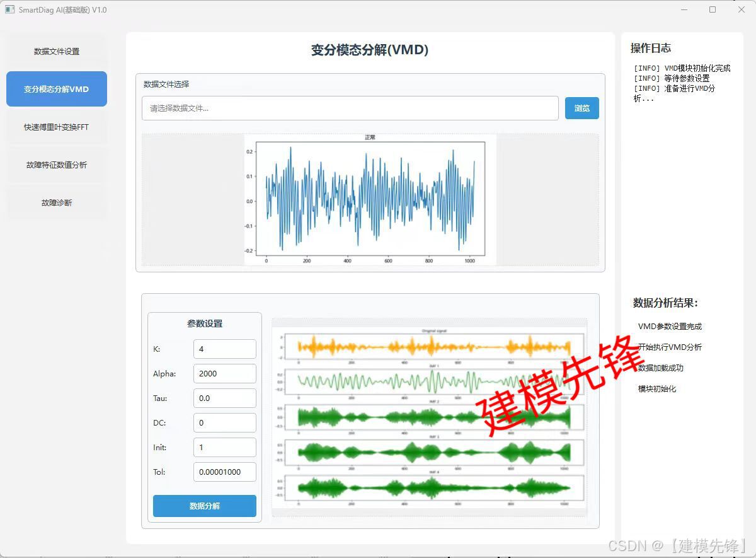Click the 操作日志 heading
This screenshot has width=756, height=558.
click(651, 48)
